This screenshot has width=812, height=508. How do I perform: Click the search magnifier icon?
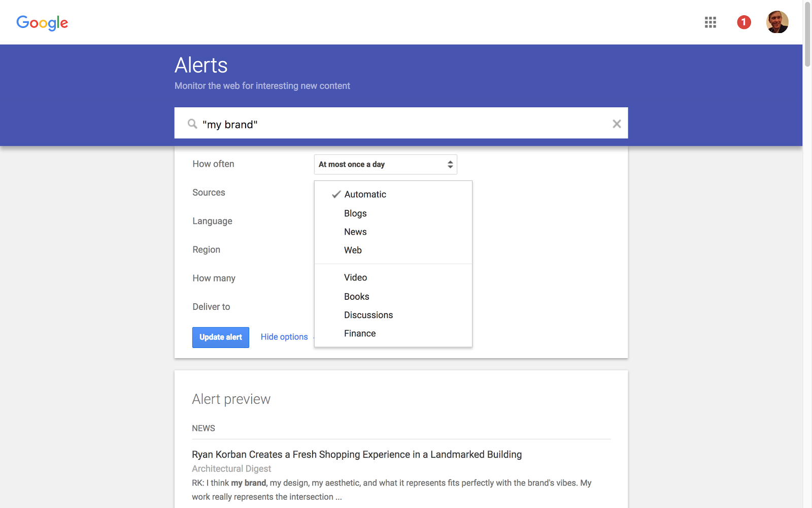coord(192,123)
